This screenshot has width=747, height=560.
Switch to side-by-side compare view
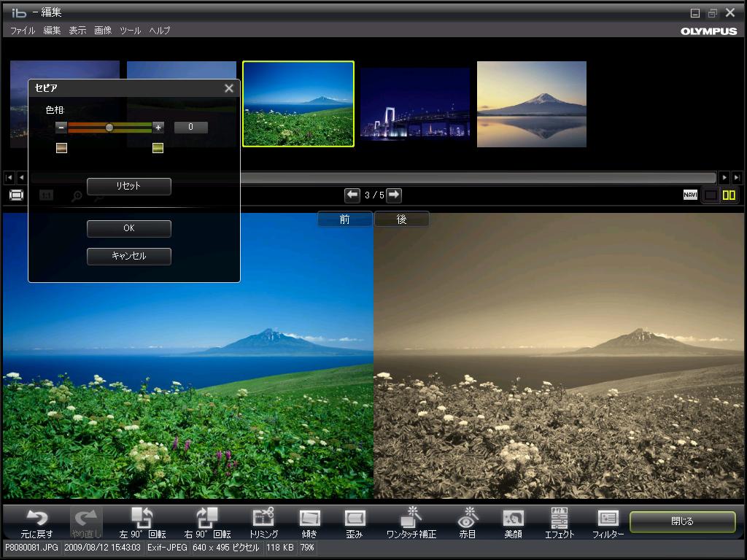[729, 195]
